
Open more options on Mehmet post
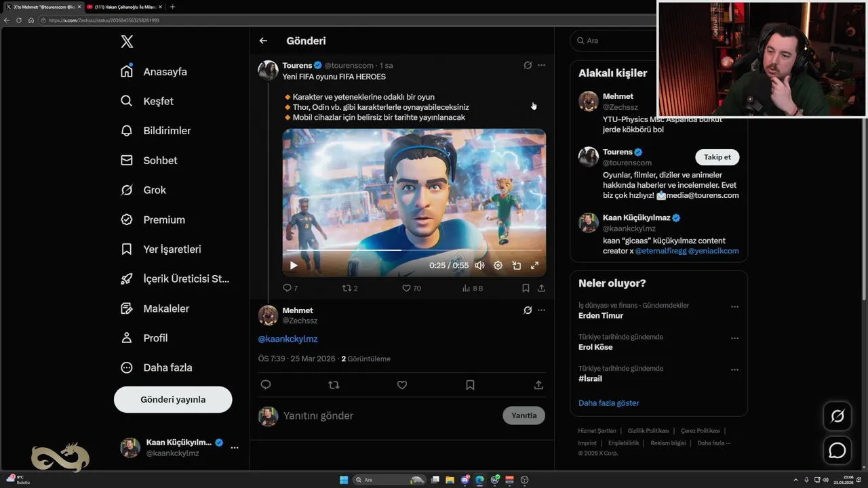click(x=541, y=310)
